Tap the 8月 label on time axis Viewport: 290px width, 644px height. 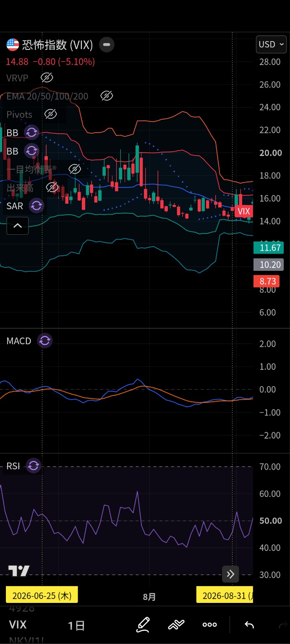coord(149,597)
